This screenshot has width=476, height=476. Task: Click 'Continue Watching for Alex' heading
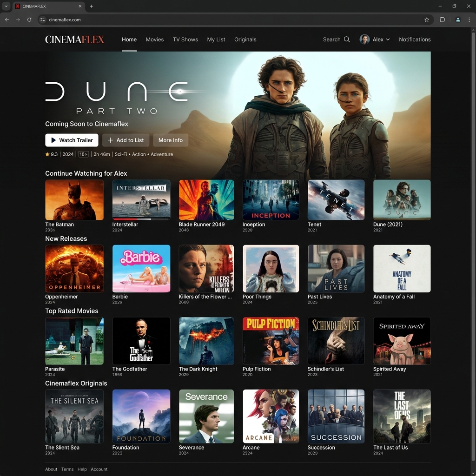click(86, 173)
